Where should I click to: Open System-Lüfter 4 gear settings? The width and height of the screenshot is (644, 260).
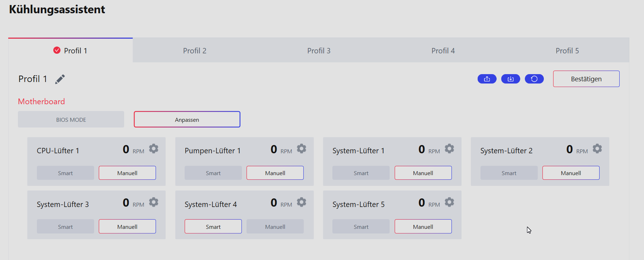(x=302, y=202)
